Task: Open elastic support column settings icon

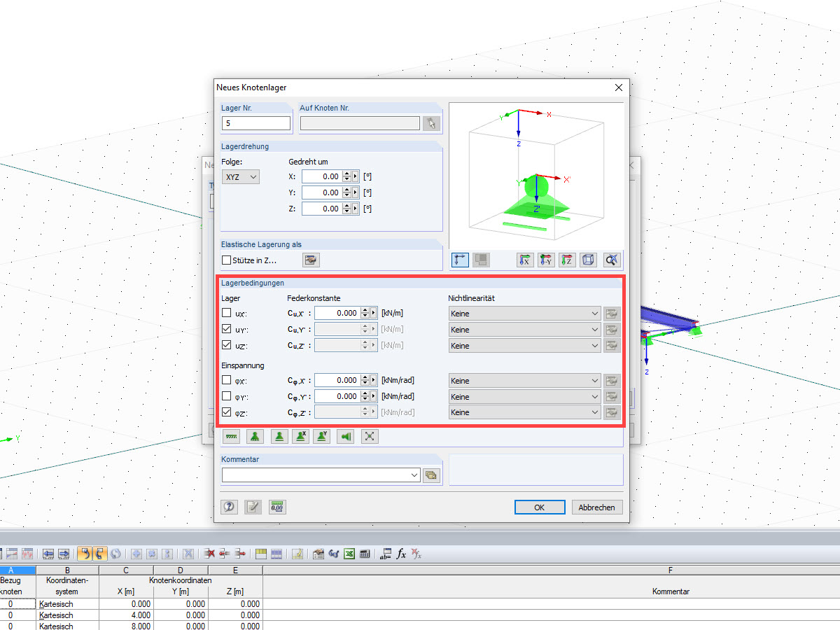Action: click(x=311, y=260)
